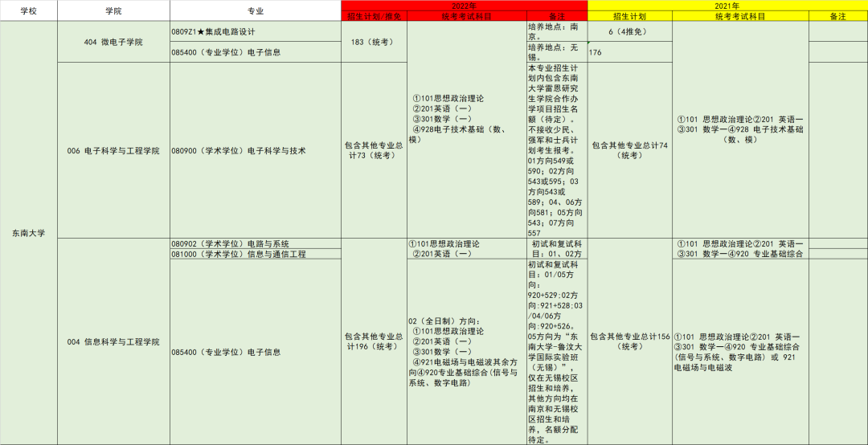Click the 176 enrollment cell
Screen dimensions: 868x445
(629, 52)
